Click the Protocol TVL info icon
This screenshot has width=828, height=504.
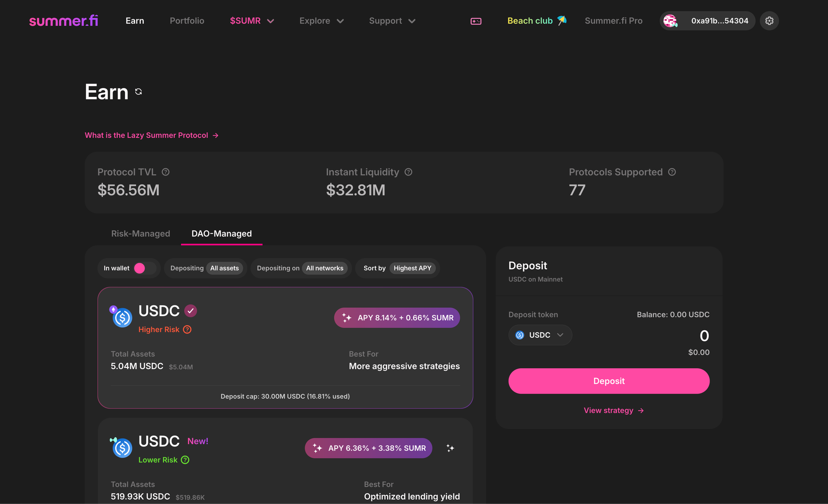point(166,172)
